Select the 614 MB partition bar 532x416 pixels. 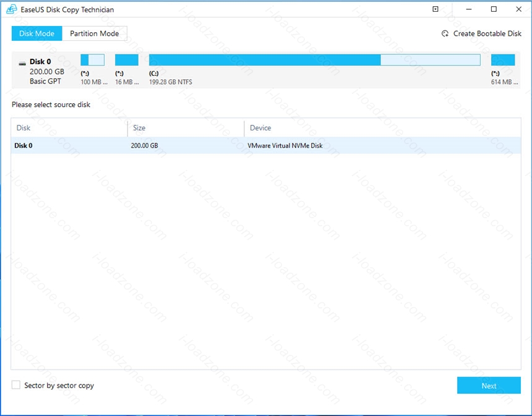pos(503,60)
